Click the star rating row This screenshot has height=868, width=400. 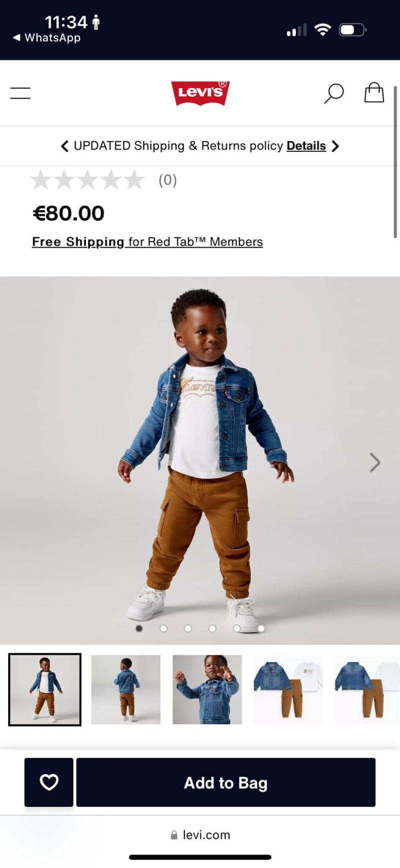pyautogui.click(x=104, y=180)
